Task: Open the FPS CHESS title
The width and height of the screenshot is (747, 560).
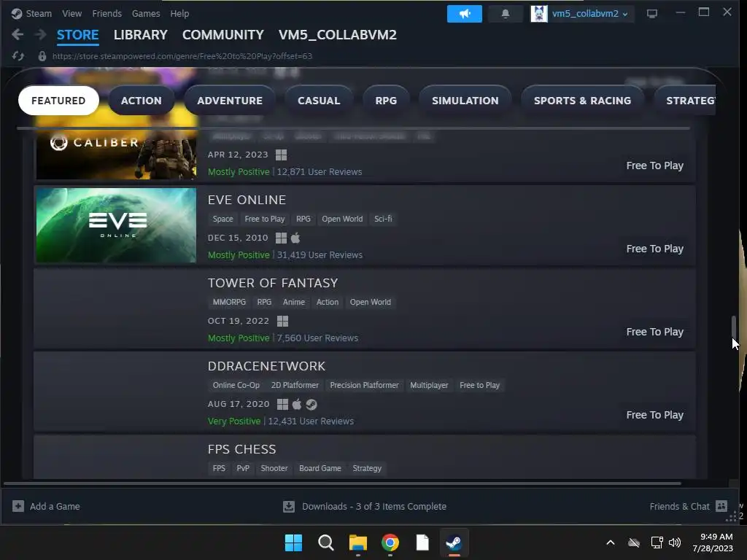Action: 241,449
